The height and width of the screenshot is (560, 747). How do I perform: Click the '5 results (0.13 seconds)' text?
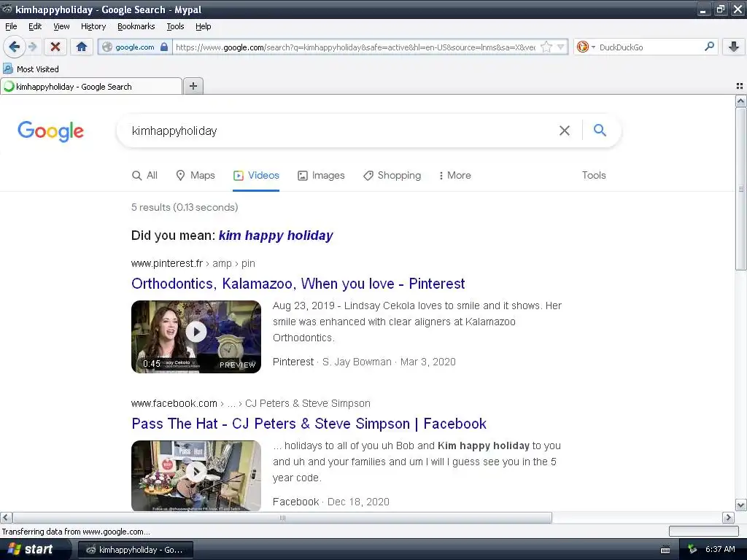click(185, 207)
